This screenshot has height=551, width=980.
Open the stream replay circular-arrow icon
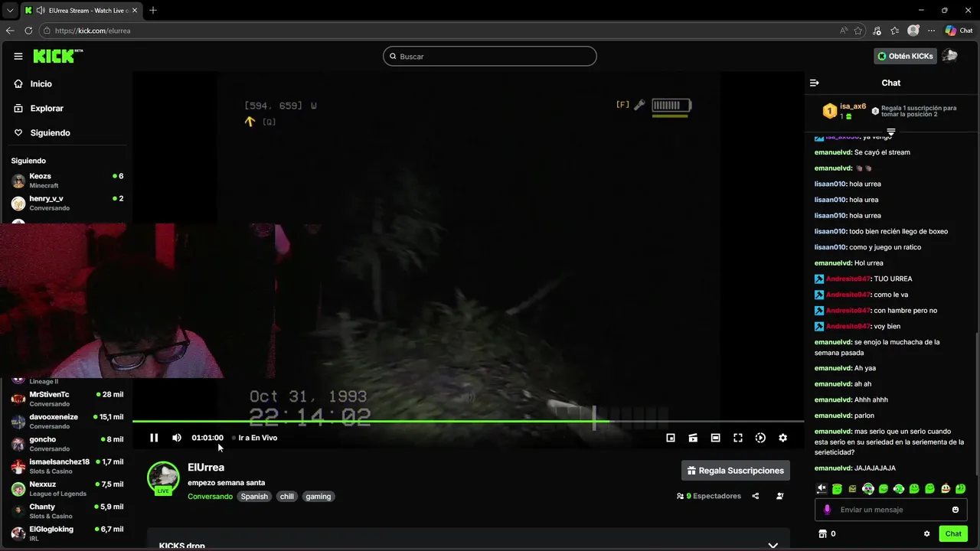(760, 438)
